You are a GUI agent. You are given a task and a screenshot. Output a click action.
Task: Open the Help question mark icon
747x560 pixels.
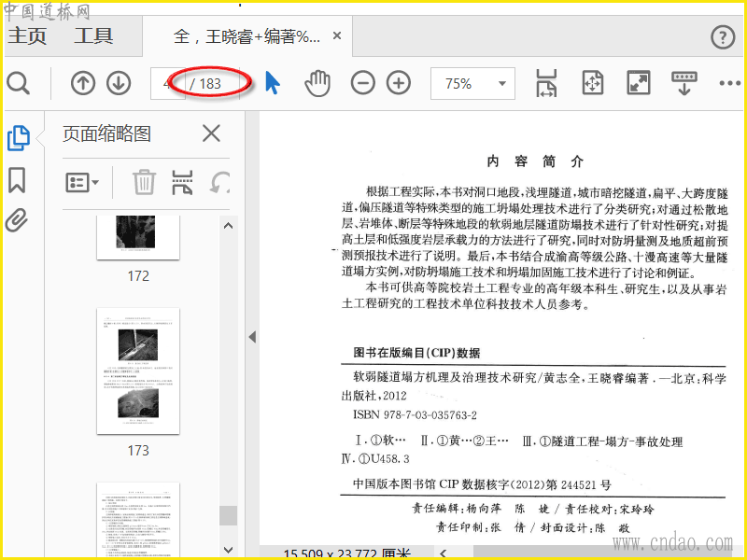tap(723, 36)
